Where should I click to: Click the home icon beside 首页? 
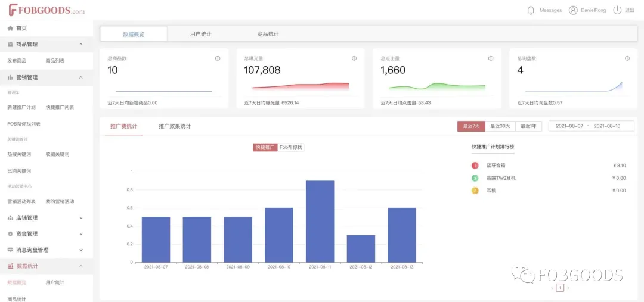coord(10,28)
